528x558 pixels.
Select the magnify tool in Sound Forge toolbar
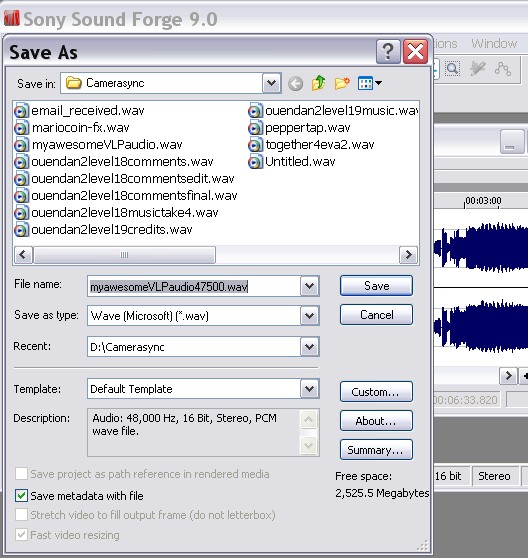(x=452, y=68)
